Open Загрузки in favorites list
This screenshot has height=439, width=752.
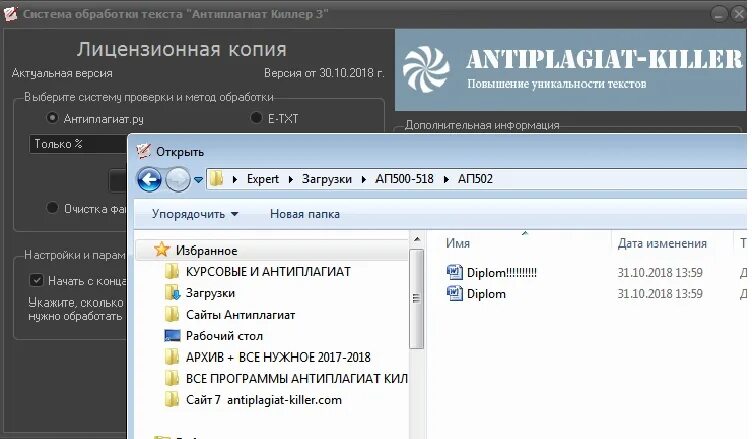[x=210, y=293]
